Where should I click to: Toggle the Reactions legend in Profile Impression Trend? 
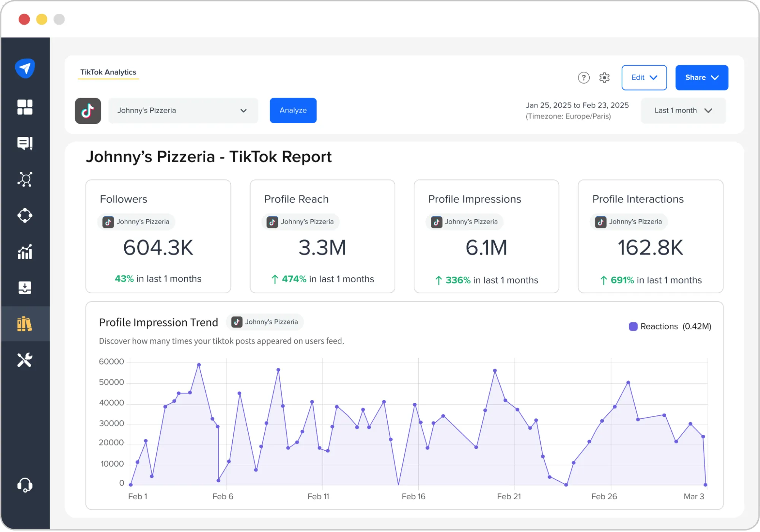[670, 326]
